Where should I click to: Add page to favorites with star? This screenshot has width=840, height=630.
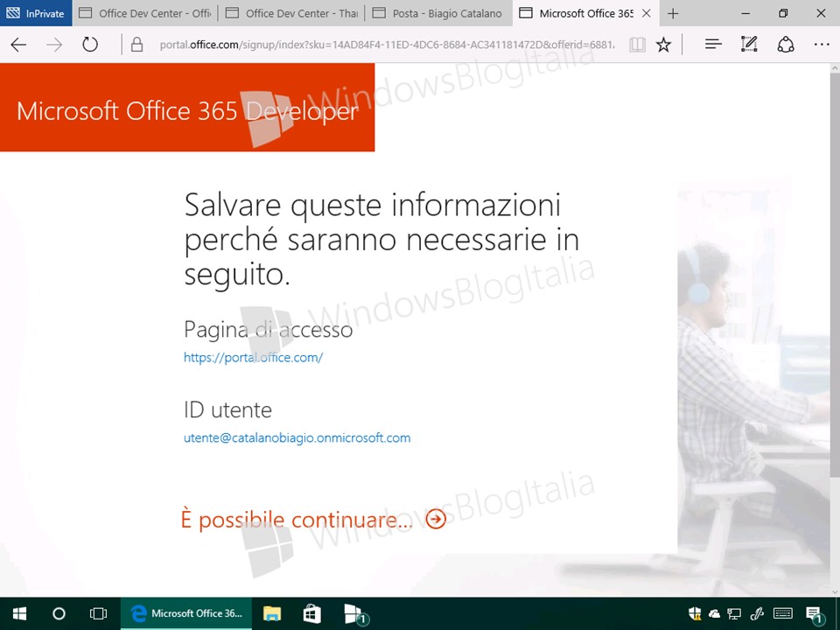point(663,45)
